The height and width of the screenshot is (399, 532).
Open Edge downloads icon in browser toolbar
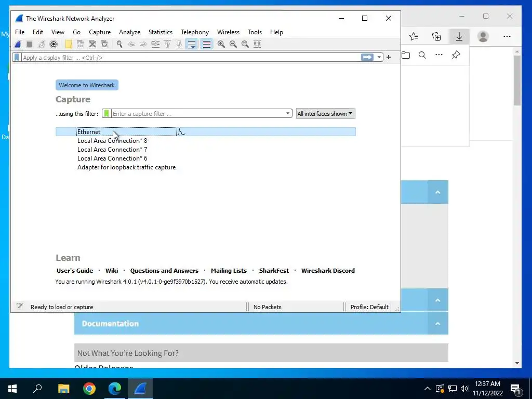[459, 36]
